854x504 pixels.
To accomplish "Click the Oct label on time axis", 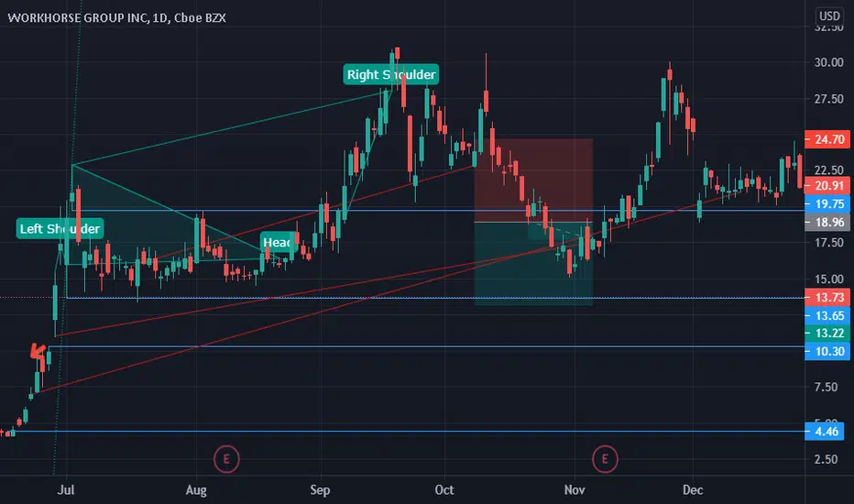I will click(444, 490).
